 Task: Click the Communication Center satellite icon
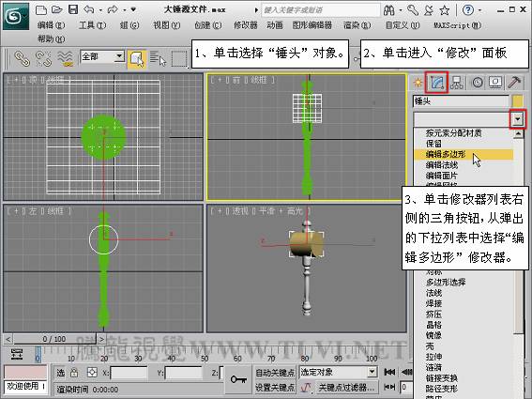(x=429, y=10)
